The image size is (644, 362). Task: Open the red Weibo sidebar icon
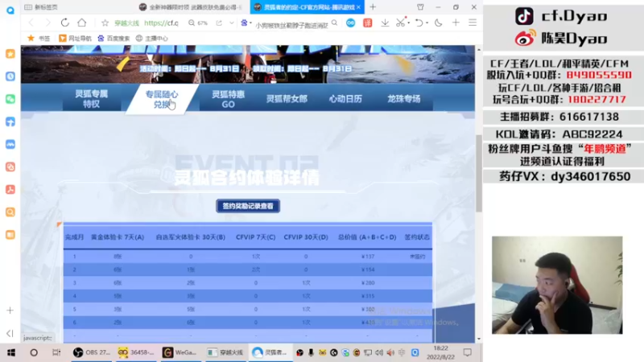point(10,167)
